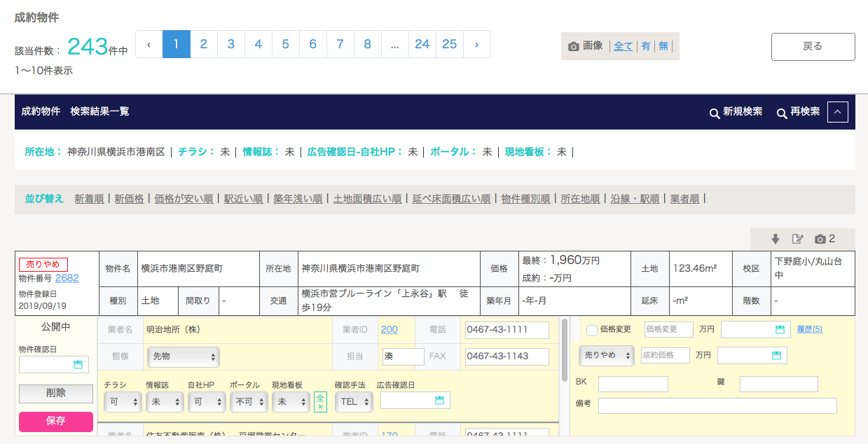
Task: Open the 確認手法 dropdown showing TEL
Action: [x=354, y=401]
